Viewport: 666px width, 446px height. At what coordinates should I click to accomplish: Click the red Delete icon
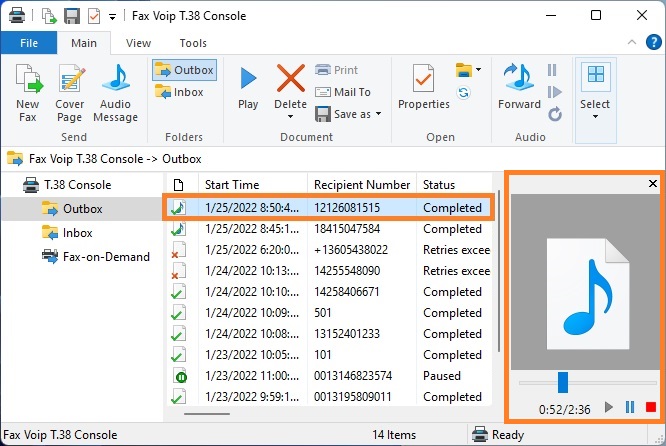[291, 78]
